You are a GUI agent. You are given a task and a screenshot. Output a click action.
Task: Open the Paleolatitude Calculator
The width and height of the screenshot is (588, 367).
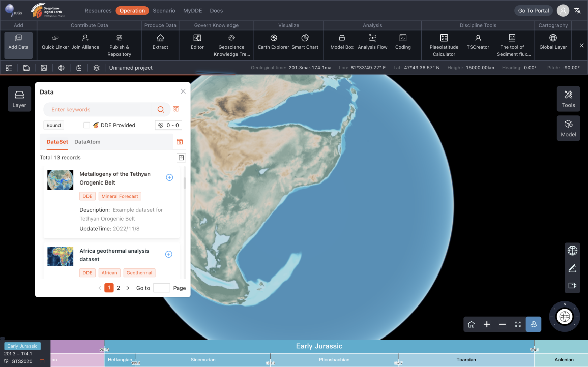444,42
